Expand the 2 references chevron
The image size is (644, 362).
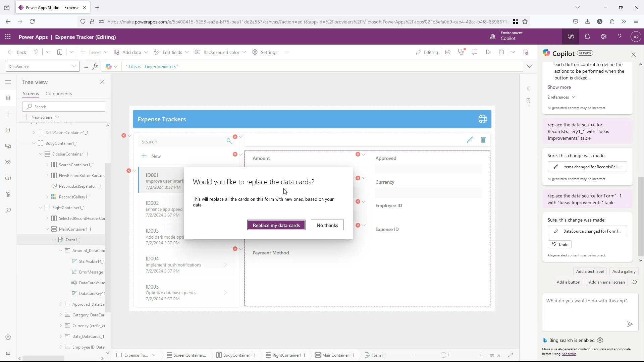[x=574, y=97]
